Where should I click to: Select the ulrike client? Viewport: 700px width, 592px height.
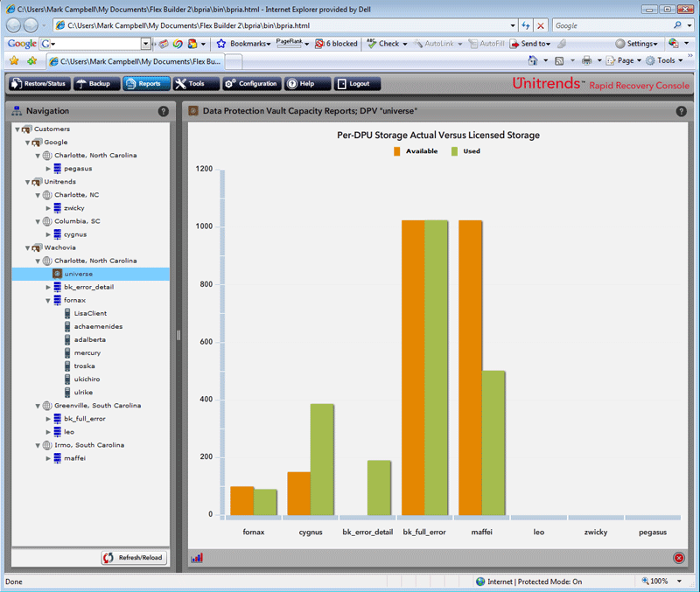click(83, 393)
